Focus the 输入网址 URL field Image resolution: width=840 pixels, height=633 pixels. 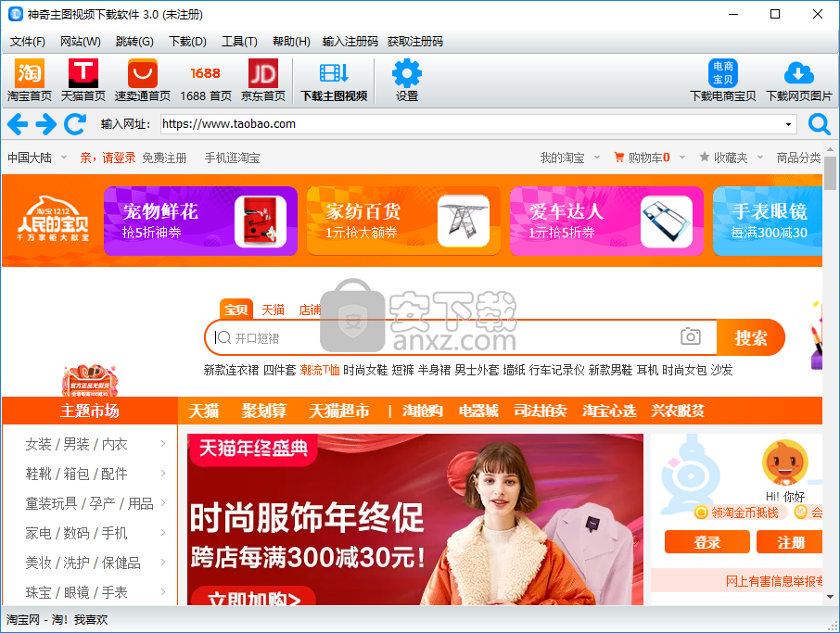[478, 124]
